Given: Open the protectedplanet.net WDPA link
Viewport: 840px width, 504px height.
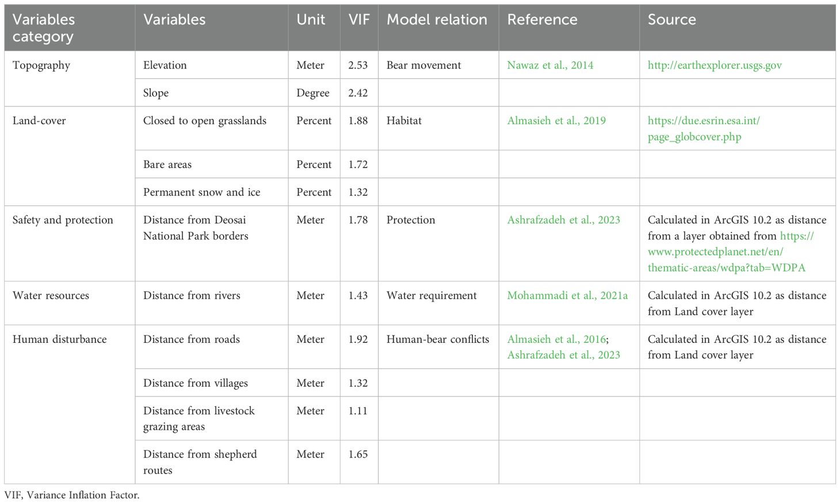Looking at the screenshot, I should (x=726, y=252).
